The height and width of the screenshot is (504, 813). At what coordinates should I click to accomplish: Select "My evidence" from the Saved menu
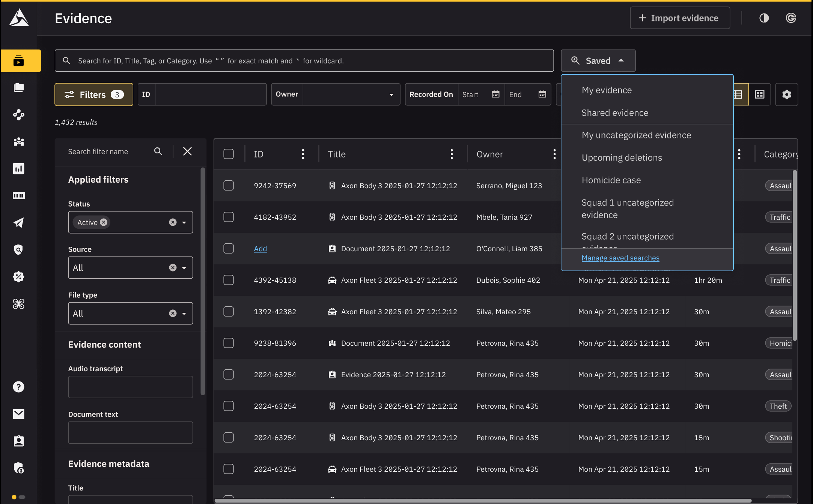point(607,90)
